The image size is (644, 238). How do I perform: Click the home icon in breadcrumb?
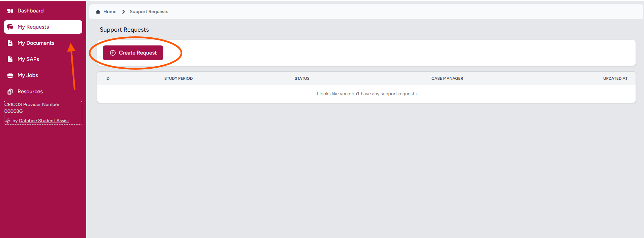coord(98,12)
